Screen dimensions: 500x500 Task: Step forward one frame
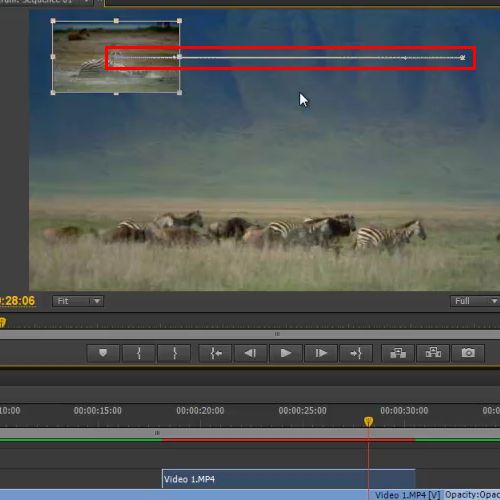click(321, 353)
